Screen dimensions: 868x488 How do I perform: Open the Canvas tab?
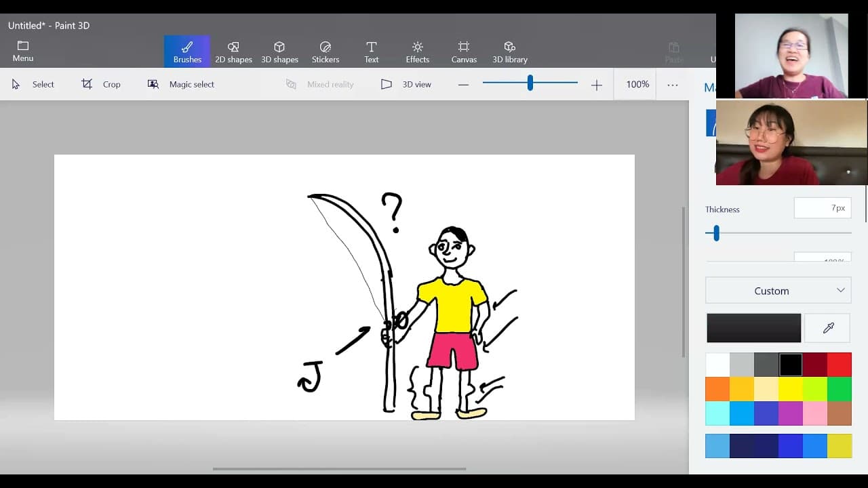tap(464, 52)
